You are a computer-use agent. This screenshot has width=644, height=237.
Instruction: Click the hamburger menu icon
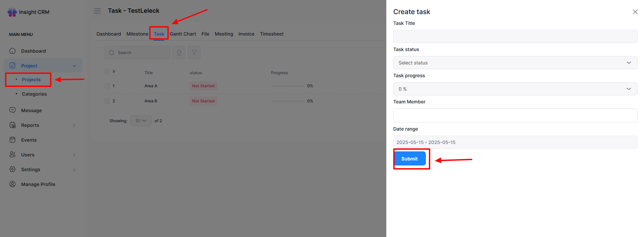[97, 11]
